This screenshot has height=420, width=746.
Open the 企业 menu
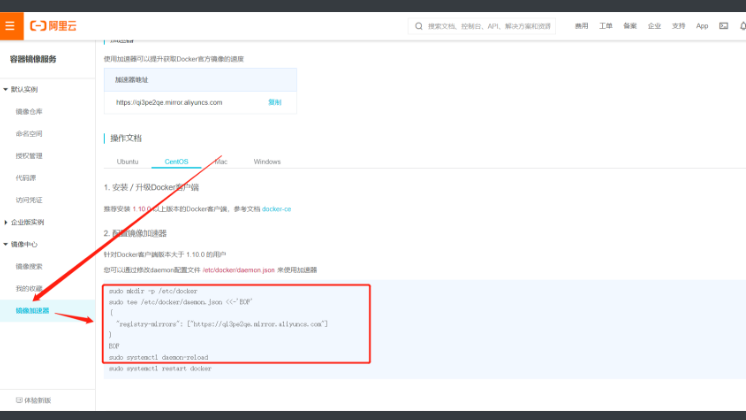pyautogui.click(x=654, y=26)
